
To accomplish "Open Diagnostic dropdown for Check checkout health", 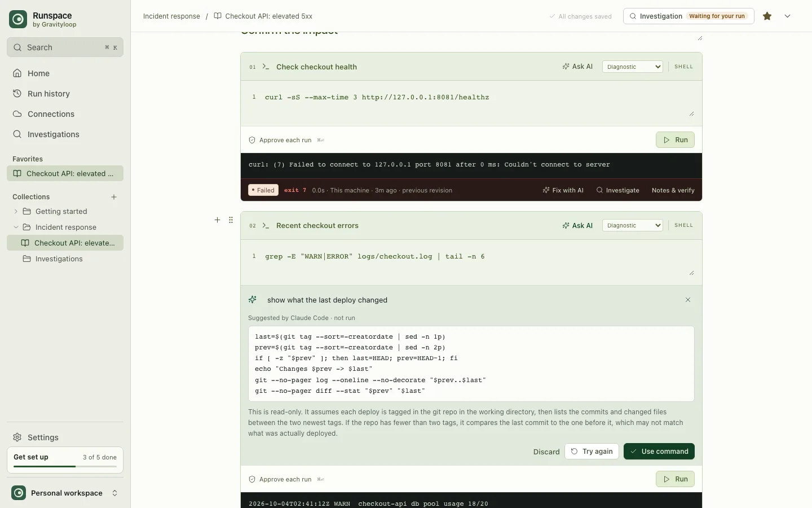I will [632, 67].
